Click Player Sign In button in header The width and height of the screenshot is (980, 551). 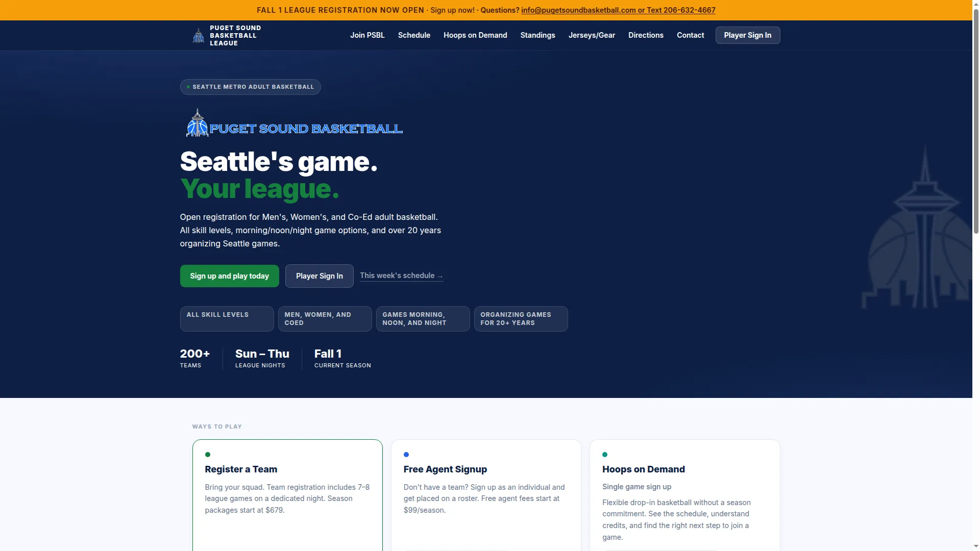pyautogui.click(x=747, y=35)
